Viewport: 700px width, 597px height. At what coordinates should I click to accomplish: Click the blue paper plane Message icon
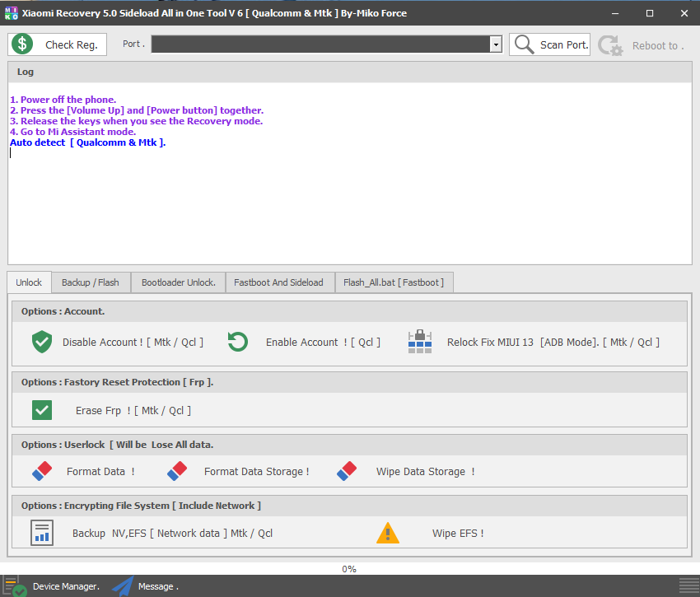click(124, 585)
